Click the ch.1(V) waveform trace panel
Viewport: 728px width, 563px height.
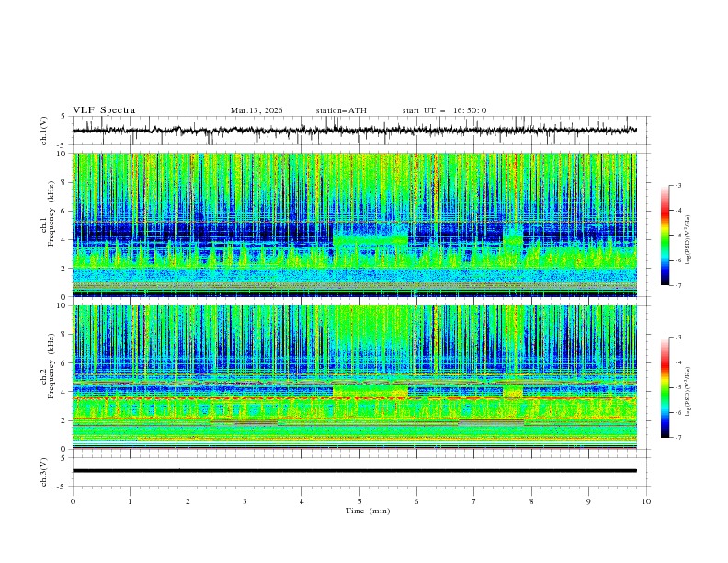coord(358,131)
